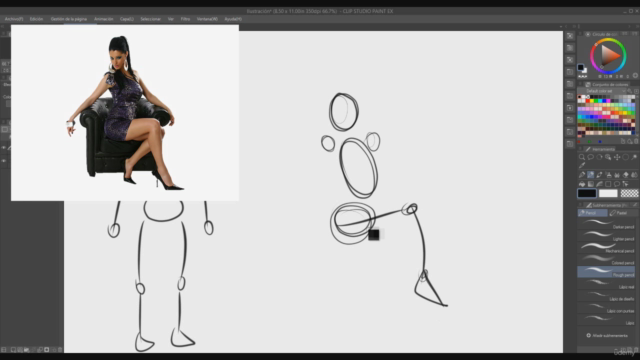
Task: Open the Filtro menu
Action: pos(185,19)
